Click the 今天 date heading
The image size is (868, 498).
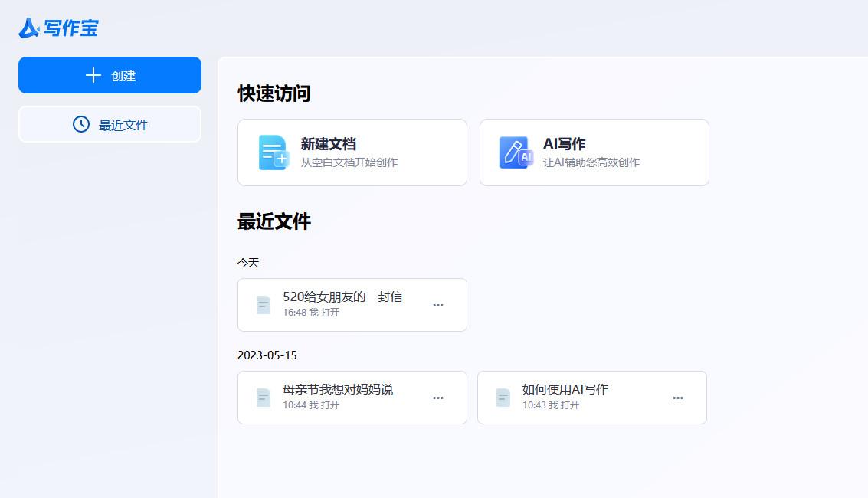coord(248,262)
